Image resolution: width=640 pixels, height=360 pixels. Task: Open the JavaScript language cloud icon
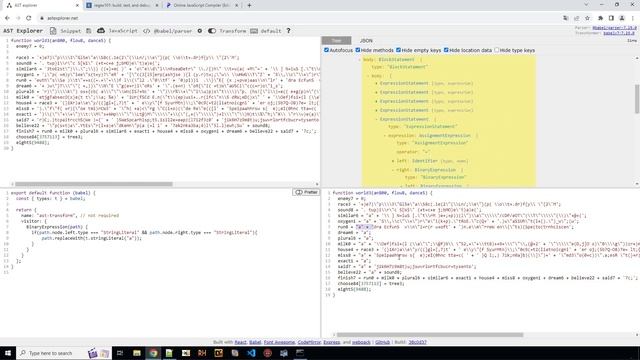point(101,31)
